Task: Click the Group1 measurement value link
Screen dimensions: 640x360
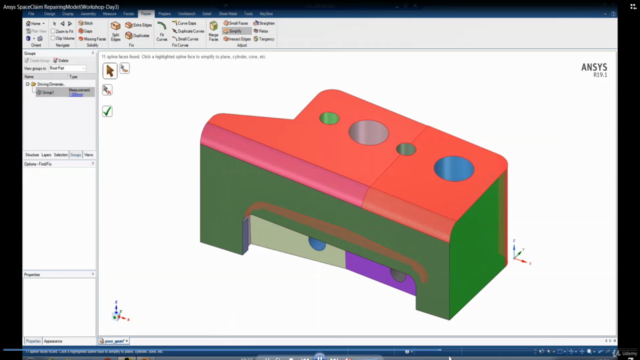Action: tap(76, 95)
